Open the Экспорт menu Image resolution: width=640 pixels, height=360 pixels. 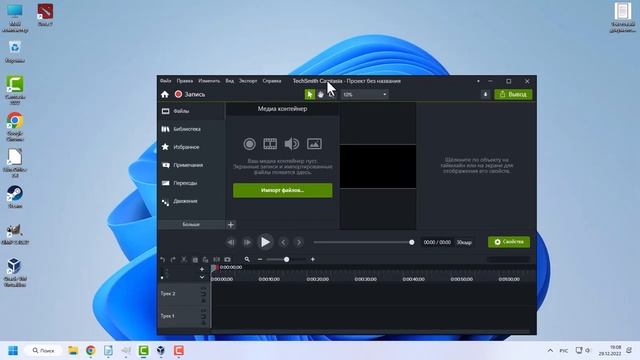coord(248,81)
